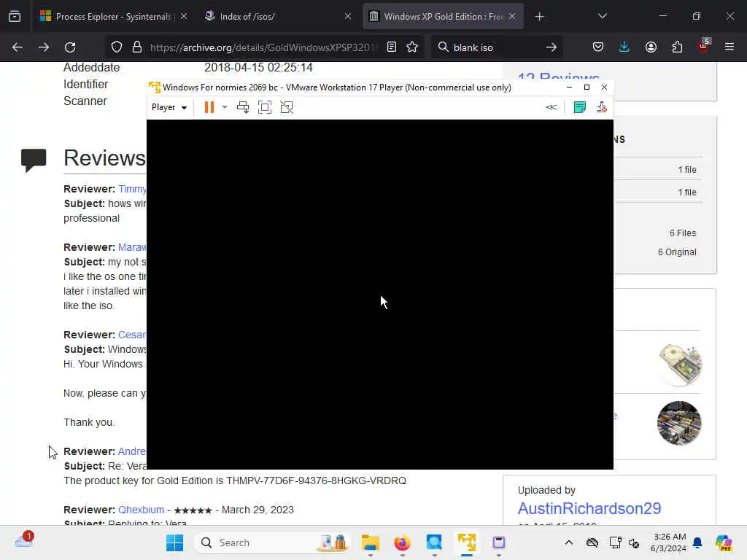Open File Explorer from taskbar
This screenshot has height=560, width=747.
tap(370, 542)
